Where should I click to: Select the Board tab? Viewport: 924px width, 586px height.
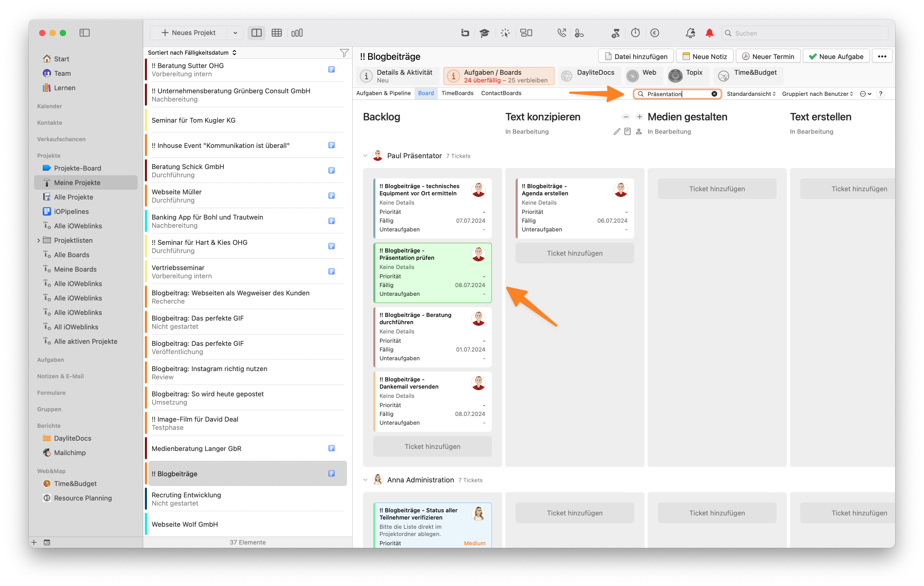pos(426,93)
